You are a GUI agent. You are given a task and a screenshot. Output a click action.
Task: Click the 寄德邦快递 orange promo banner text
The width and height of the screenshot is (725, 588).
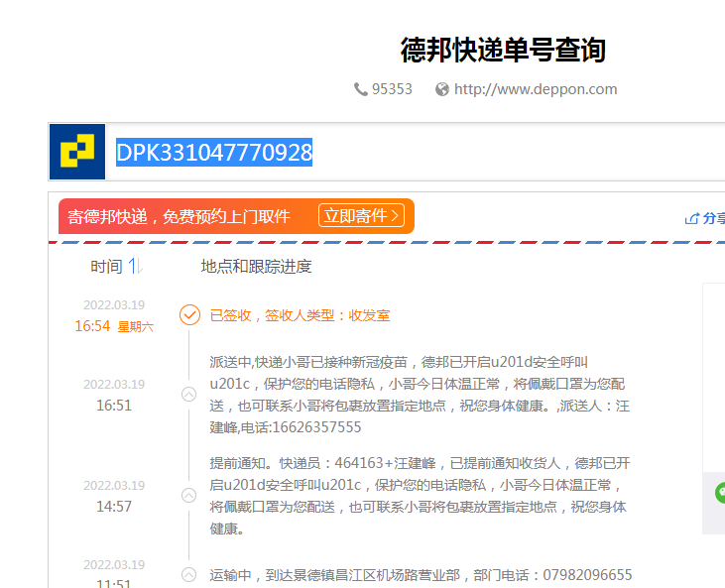[x=179, y=216]
